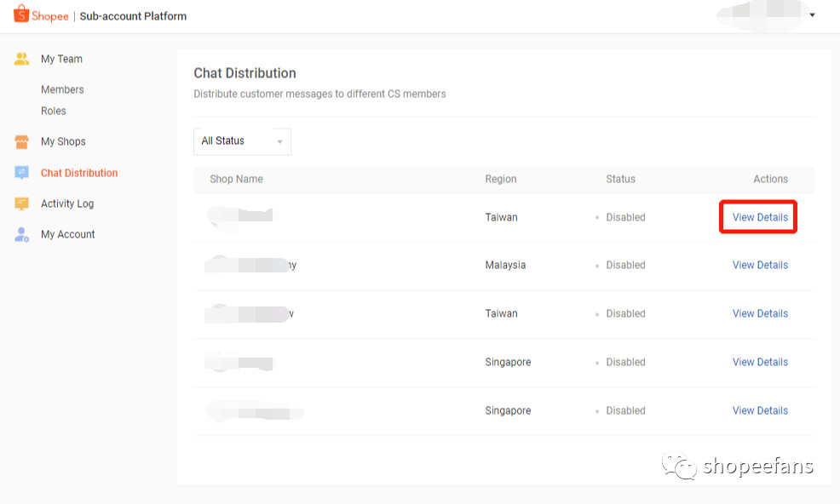840x504 pixels.
Task: View Details for the first Singapore shop
Action: point(760,362)
